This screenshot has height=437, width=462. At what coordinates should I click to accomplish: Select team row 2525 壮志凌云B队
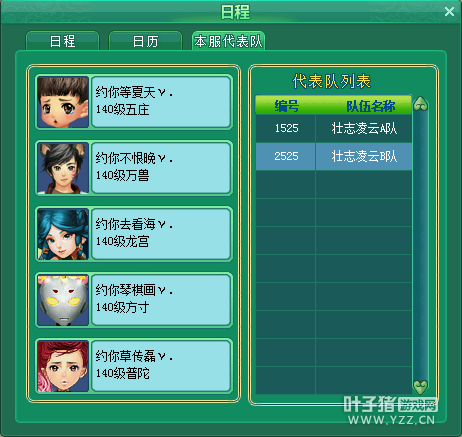tap(334, 156)
